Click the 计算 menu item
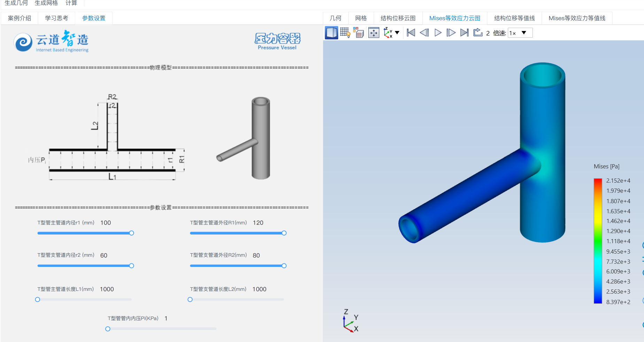The height and width of the screenshot is (342, 644). [71, 3]
